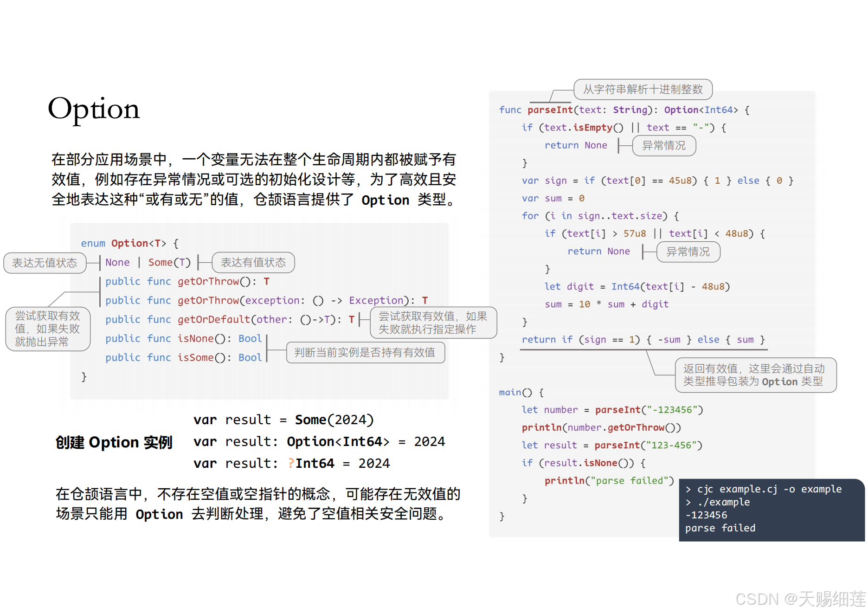This screenshot has width=868, height=614.
Task: Click 'var result: Option<Int64> = 2024' line
Action: pos(319,441)
